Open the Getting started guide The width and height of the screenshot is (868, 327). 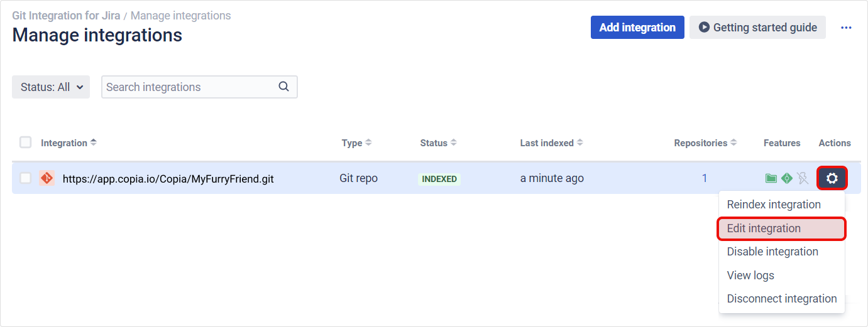click(757, 28)
